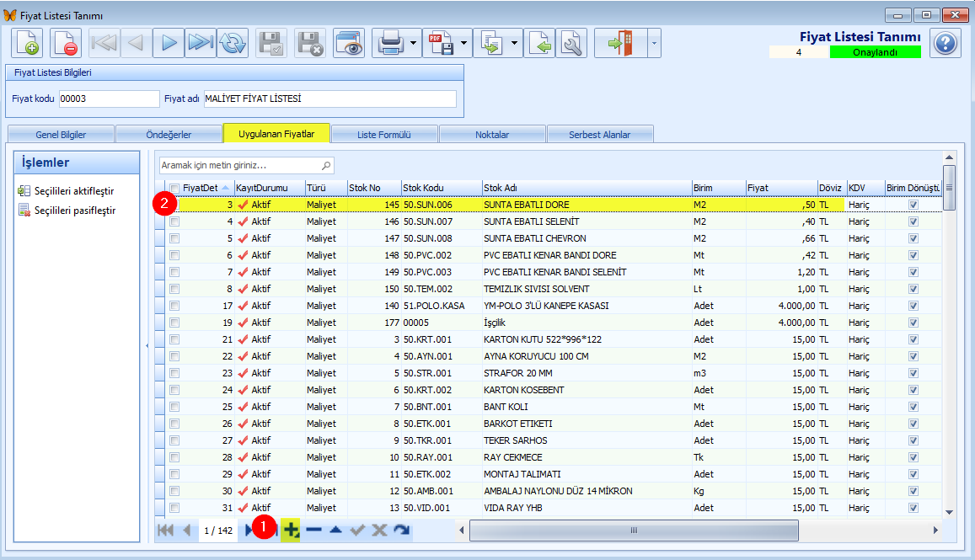Toggle Birim Dönüştür checkbox for SUNTA EBATLI DORE
Viewport: 975px width, 560px height.
click(913, 205)
